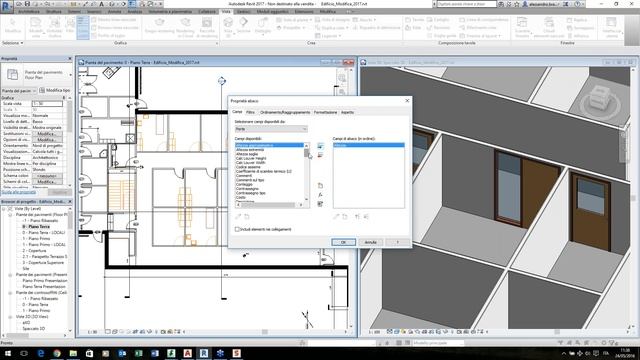
Task: Select 2 - Copertura in project browser
Action: point(34,251)
